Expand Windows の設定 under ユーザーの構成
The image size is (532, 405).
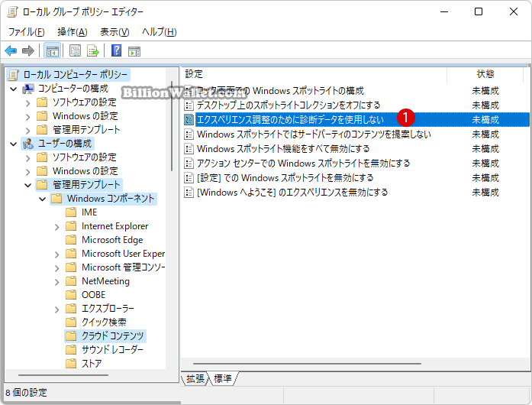(27, 172)
